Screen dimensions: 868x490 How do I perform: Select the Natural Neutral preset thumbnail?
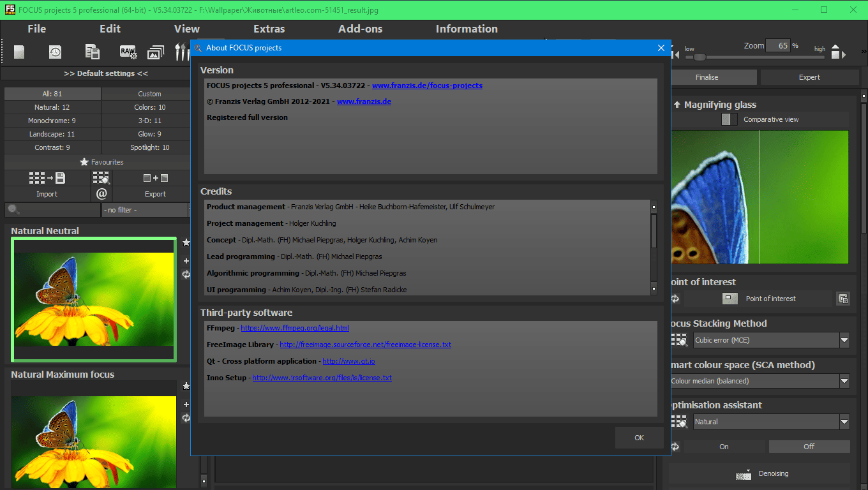coord(94,299)
